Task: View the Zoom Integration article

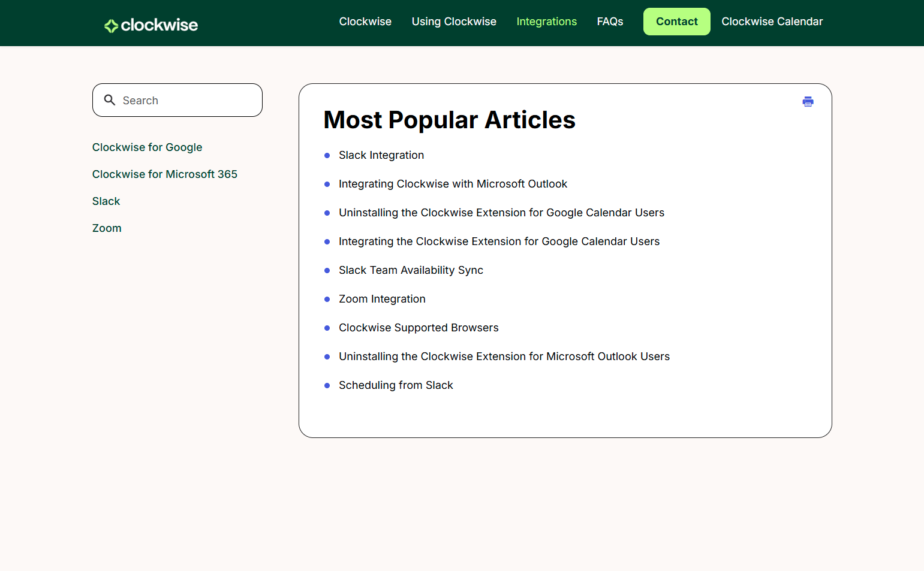Action: click(381, 299)
